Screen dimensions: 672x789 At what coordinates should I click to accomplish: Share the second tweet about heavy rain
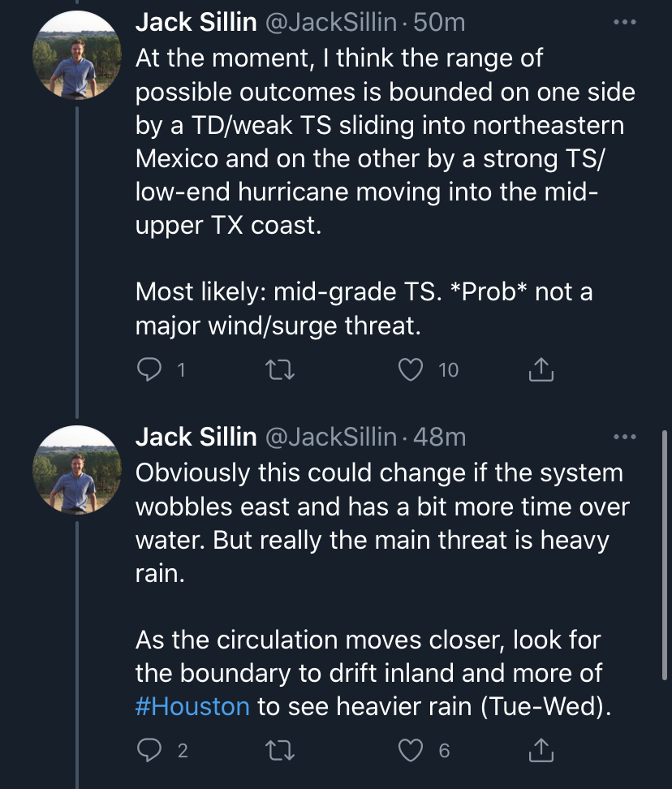point(541,751)
